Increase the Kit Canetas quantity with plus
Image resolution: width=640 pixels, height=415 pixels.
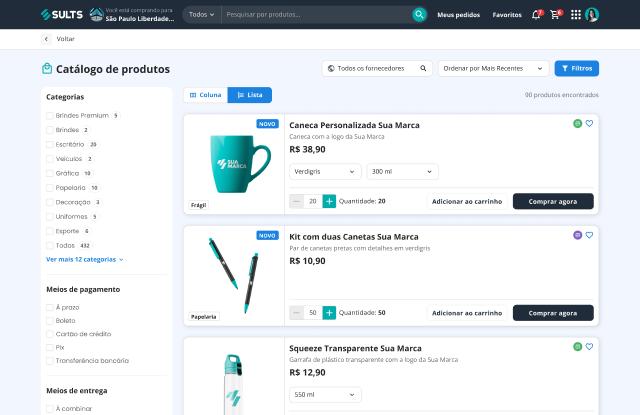(x=329, y=313)
